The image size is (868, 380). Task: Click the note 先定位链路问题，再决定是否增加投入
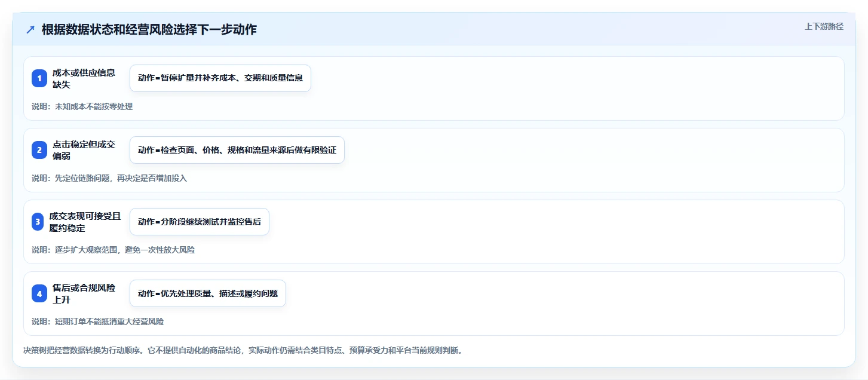(121, 178)
